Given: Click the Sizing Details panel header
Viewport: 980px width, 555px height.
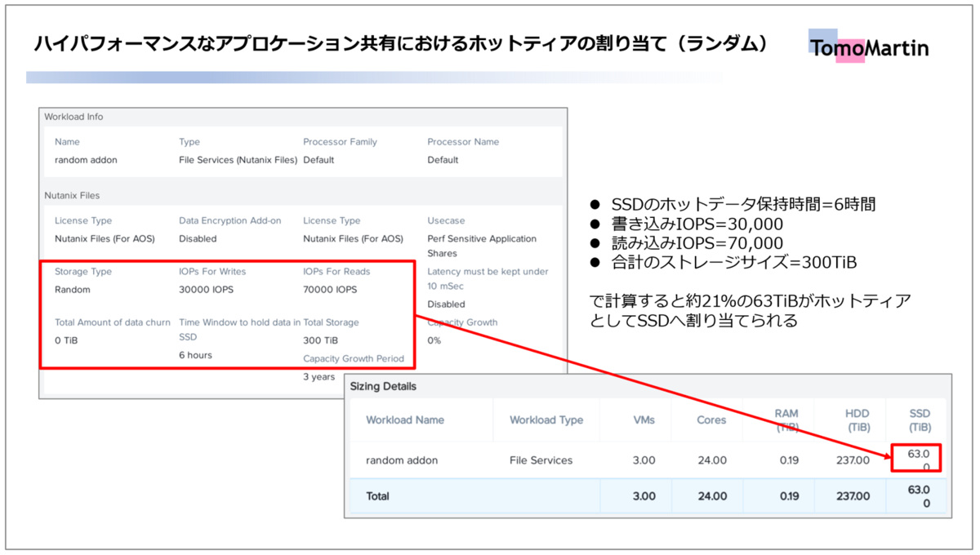Looking at the screenshot, I should 383,386.
